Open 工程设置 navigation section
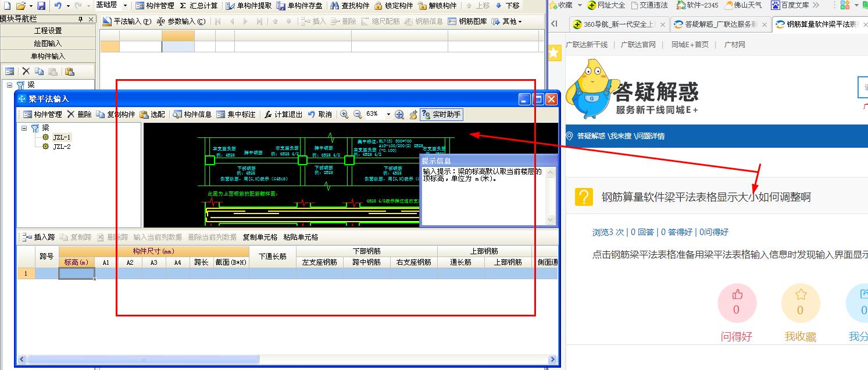Viewport: 868px width, 370px height. pyautogui.click(x=48, y=31)
